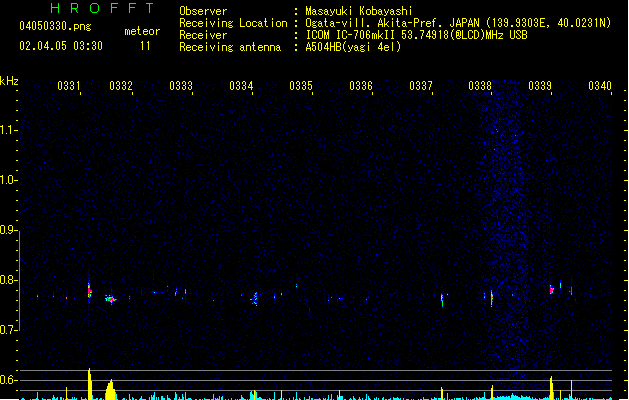Click the meteor echo after 0337

point(442,300)
